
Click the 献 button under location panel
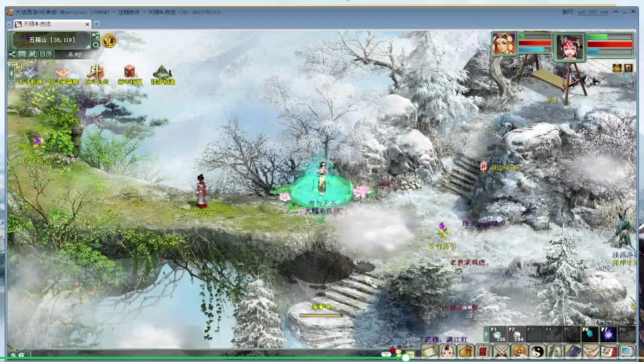tap(32, 54)
